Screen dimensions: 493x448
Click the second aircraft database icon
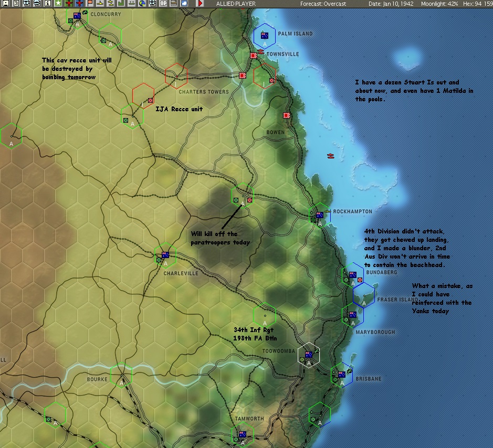(37, 4)
